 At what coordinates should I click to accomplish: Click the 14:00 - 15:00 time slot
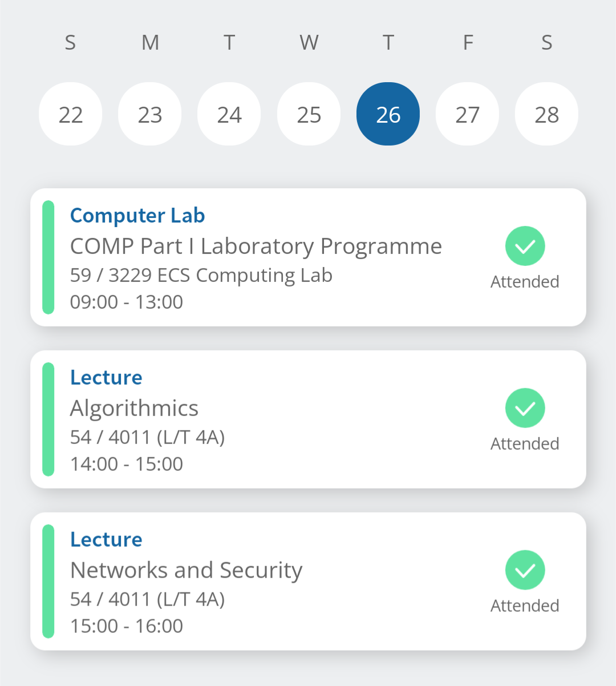(x=127, y=464)
